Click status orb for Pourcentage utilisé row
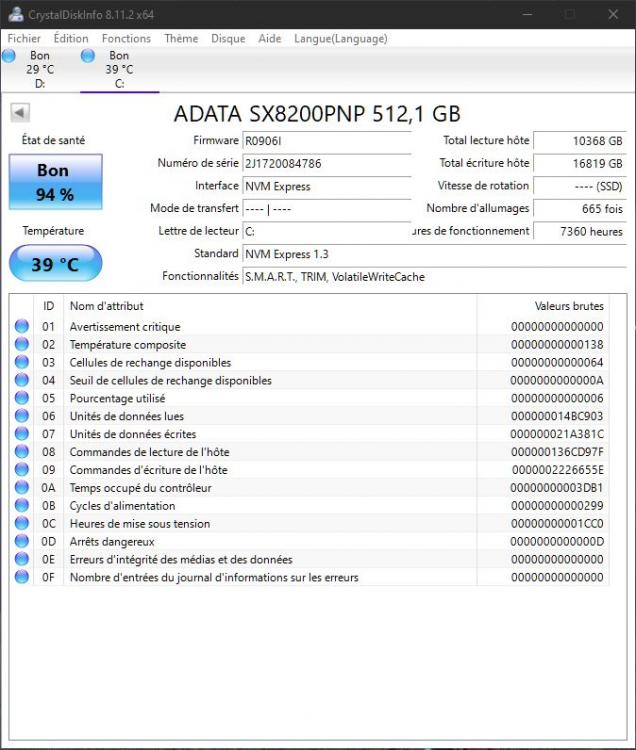This screenshot has height=750, width=636. pyautogui.click(x=22, y=398)
